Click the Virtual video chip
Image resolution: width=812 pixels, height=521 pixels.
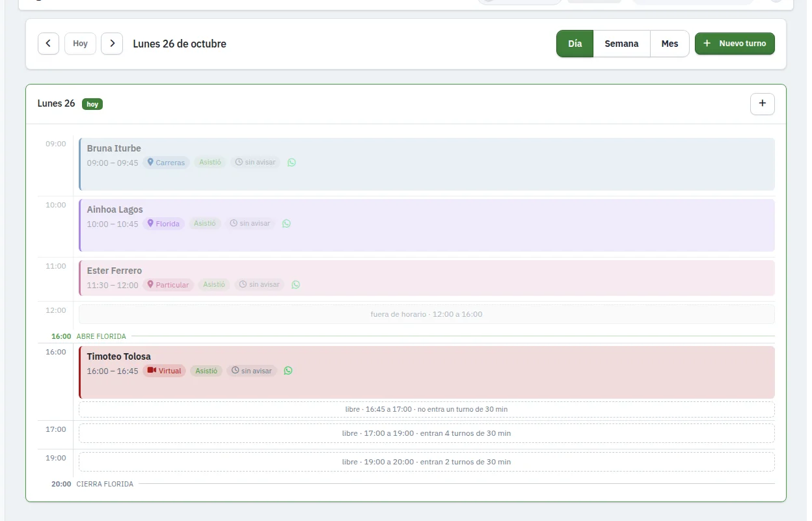[165, 371]
